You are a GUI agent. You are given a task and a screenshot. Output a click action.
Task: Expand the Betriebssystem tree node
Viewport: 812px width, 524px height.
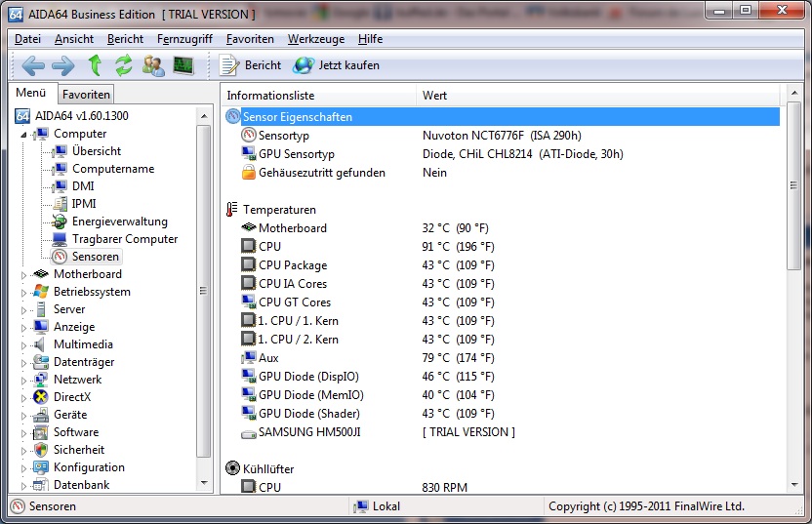[23, 293]
